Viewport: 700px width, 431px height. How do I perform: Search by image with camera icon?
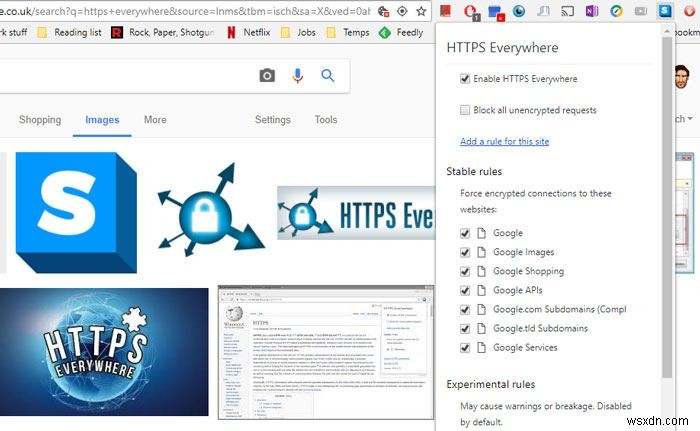click(x=267, y=75)
